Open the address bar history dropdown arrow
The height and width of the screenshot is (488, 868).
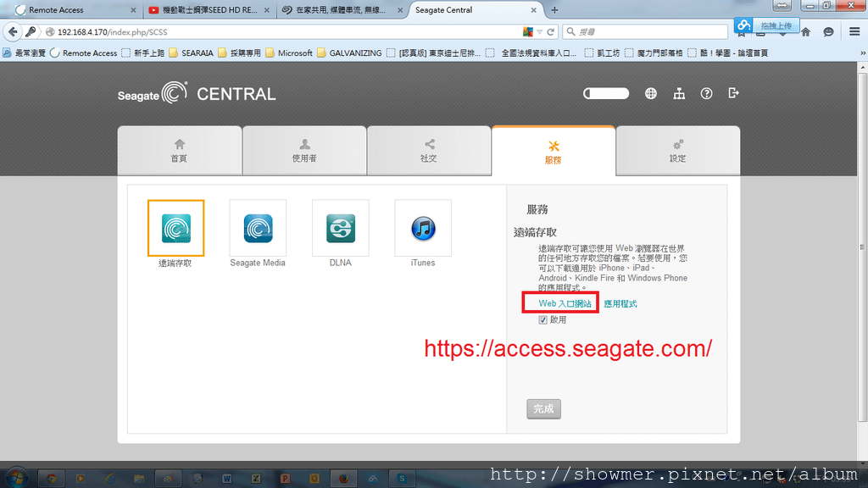click(540, 32)
